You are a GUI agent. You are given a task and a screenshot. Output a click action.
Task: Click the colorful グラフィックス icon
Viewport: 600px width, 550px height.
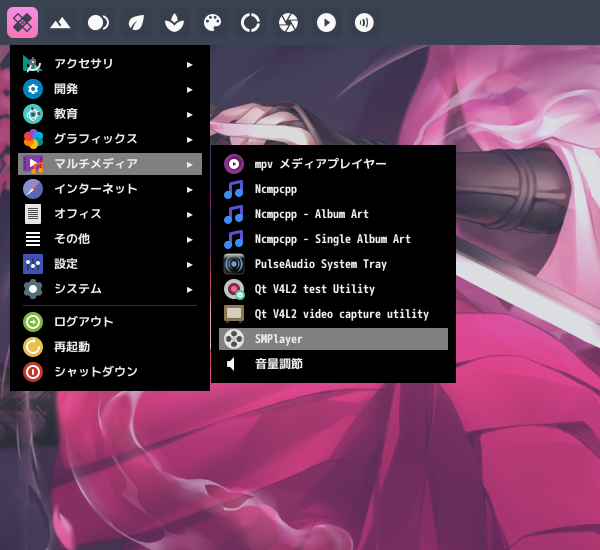(x=33, y=139)
